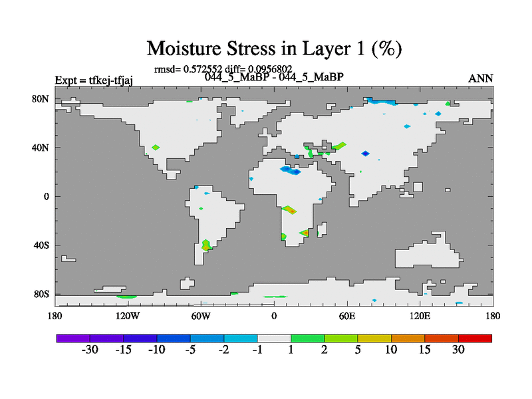Image resolution: width=532 pixels, height=399 pixels.
Task: Click the -30 colorbar tick label
Action: click(x=90, y=350)
